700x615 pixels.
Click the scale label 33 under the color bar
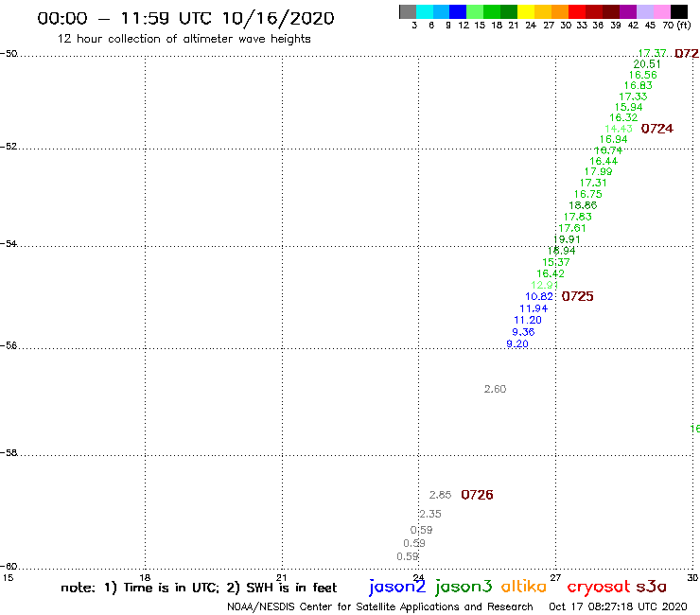[581, 26]
